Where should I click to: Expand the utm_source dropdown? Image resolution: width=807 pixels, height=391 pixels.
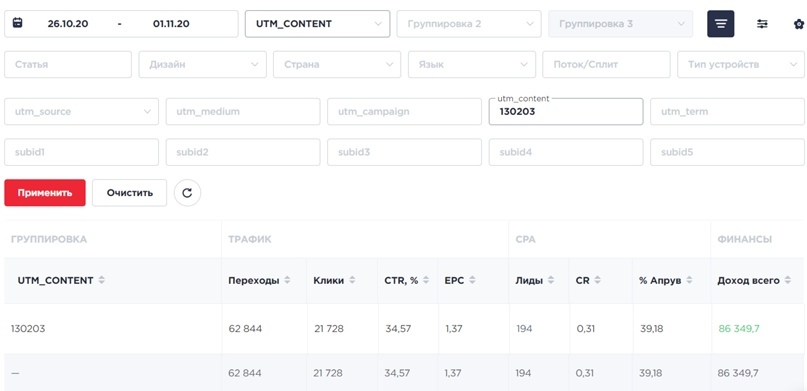[81, 112]
